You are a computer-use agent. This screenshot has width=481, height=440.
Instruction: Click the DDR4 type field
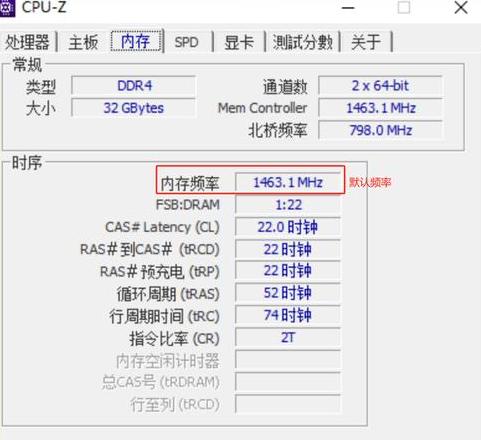(133, 86)
